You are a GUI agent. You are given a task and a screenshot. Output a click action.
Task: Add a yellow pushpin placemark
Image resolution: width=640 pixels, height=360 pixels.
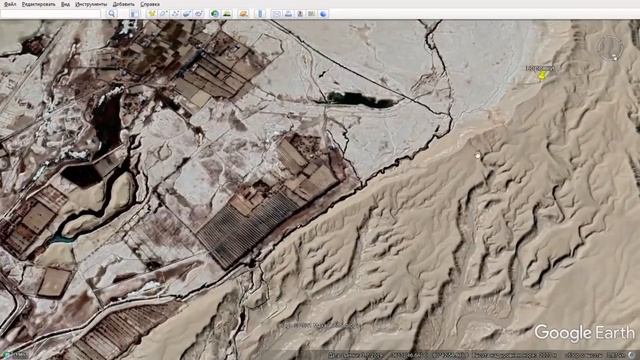152,14
